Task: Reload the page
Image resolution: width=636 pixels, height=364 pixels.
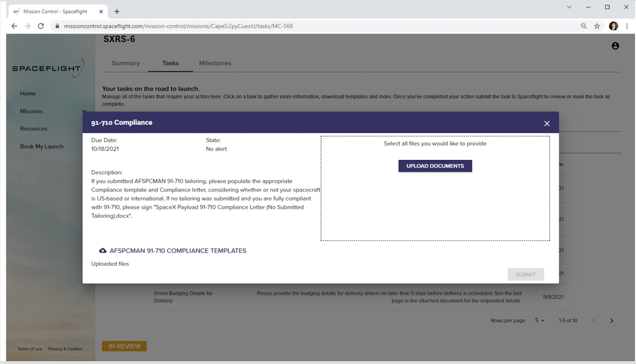Action: coord(41,26)
